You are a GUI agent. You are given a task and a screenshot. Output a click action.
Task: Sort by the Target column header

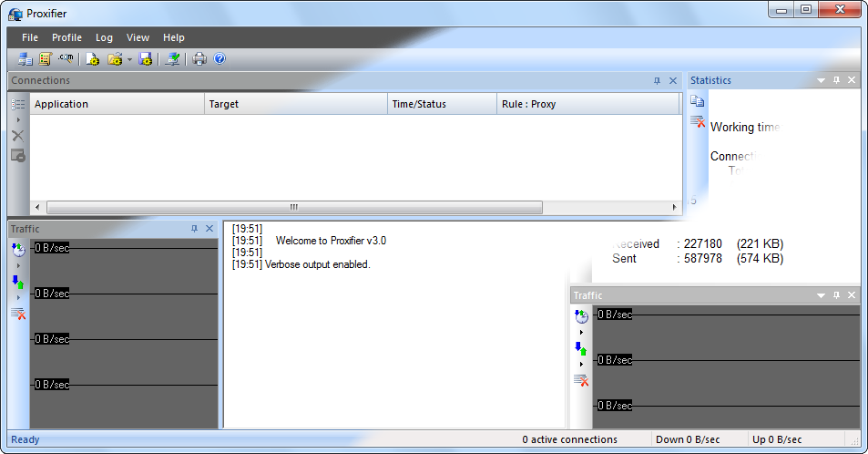click(296, 104)
